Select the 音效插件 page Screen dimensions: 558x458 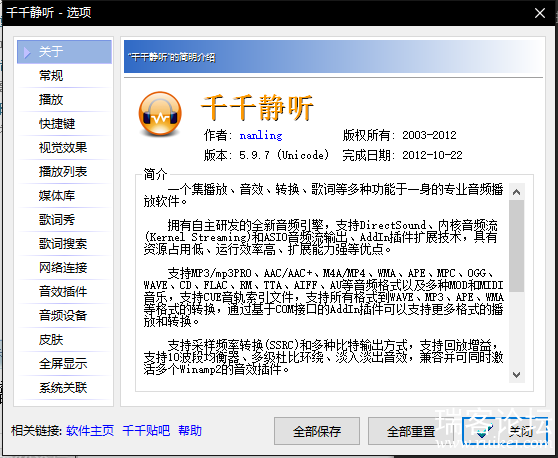pyautogui.click(x=64, y=292)
